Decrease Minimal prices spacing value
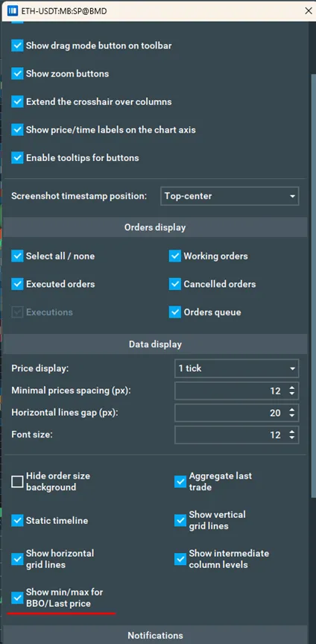316x644 pixels. click(291, 394)
